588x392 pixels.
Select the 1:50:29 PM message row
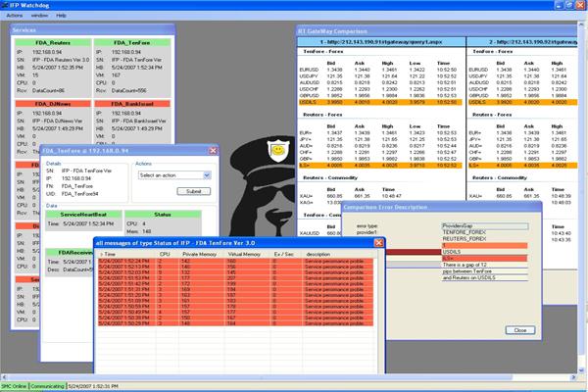(235, 323)
